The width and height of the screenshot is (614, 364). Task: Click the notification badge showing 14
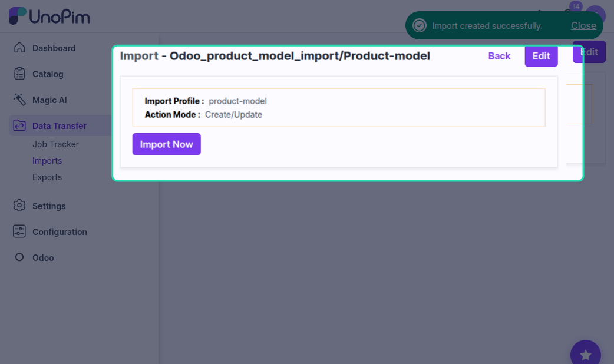576,6
